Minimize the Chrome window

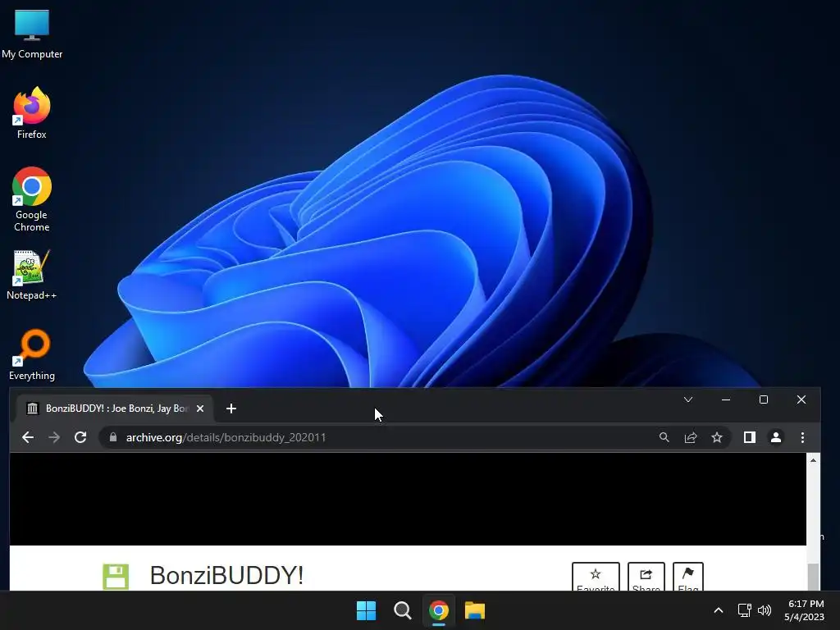(726, 399)
